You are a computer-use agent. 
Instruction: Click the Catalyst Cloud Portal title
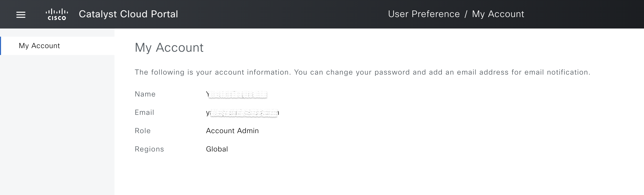pos(128,14)
